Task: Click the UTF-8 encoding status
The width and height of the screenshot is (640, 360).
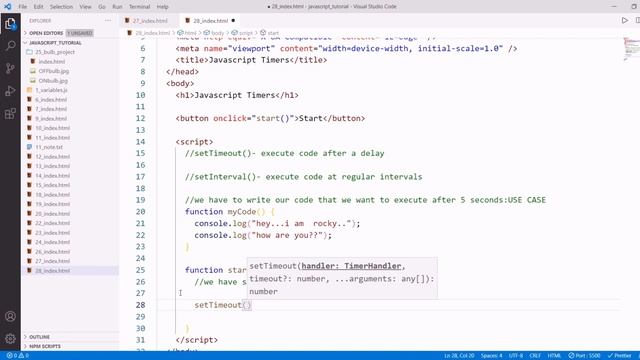Action: 516,356
